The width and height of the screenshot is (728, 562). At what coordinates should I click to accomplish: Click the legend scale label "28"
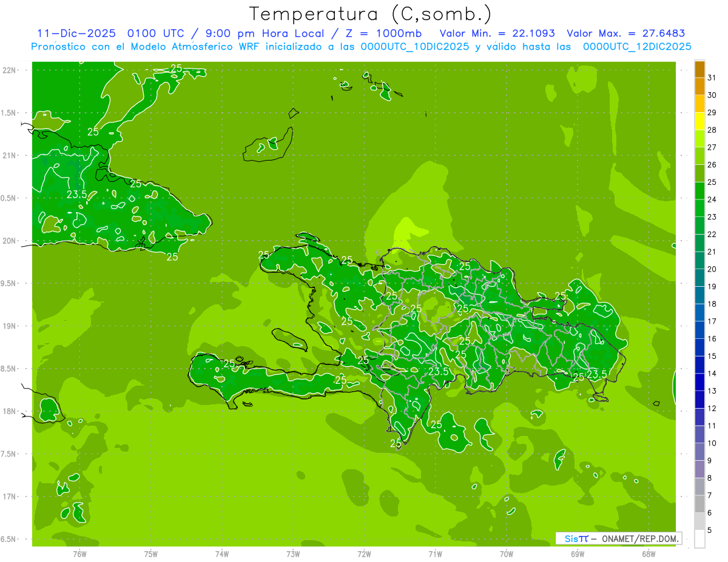(712, 130)
